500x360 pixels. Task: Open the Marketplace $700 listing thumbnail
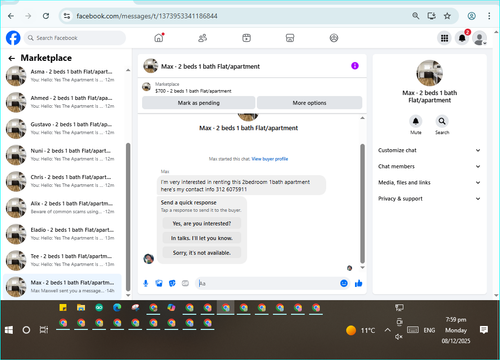146,87
